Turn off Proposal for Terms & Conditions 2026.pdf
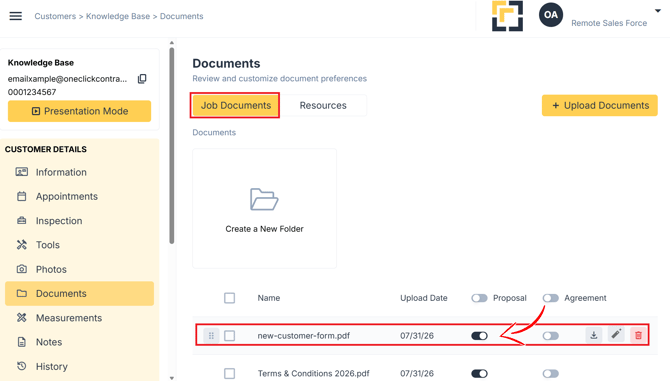 tap(479, 373)
